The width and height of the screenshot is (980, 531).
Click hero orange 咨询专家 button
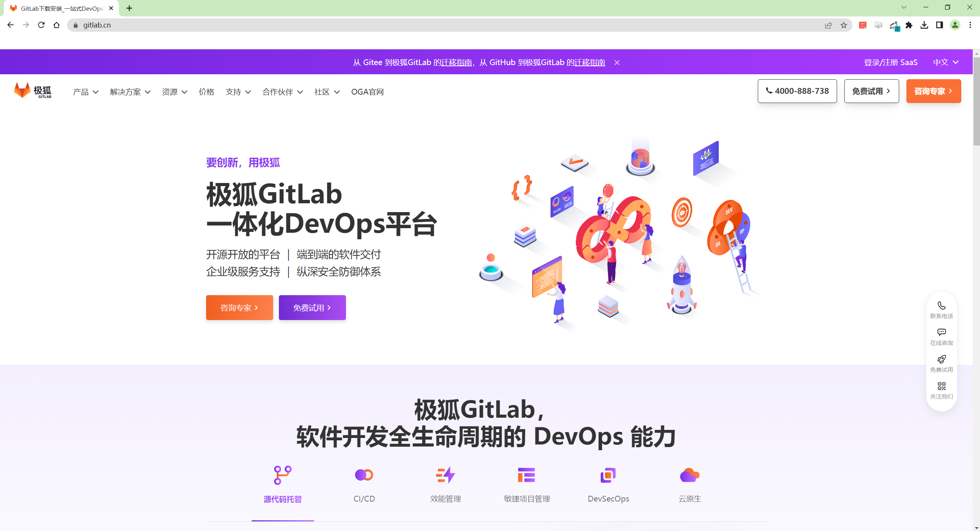click(239, 307)
